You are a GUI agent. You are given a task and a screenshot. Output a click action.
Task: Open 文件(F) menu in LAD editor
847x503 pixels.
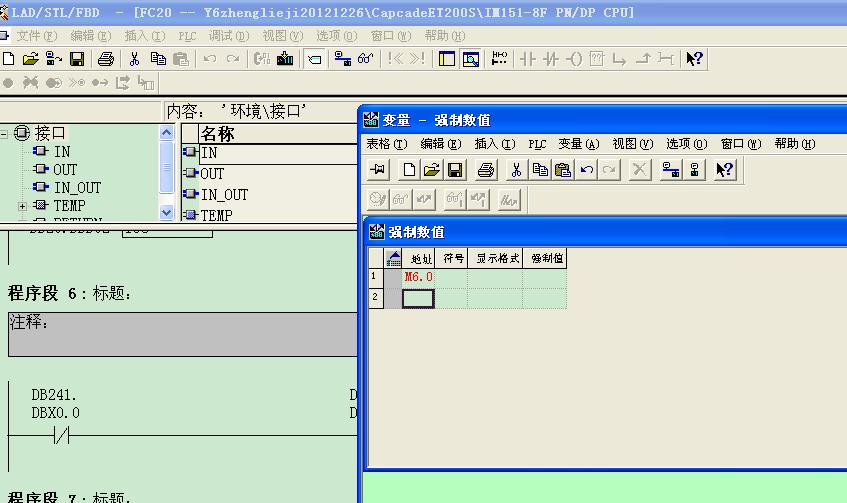(x=36, y=36)
